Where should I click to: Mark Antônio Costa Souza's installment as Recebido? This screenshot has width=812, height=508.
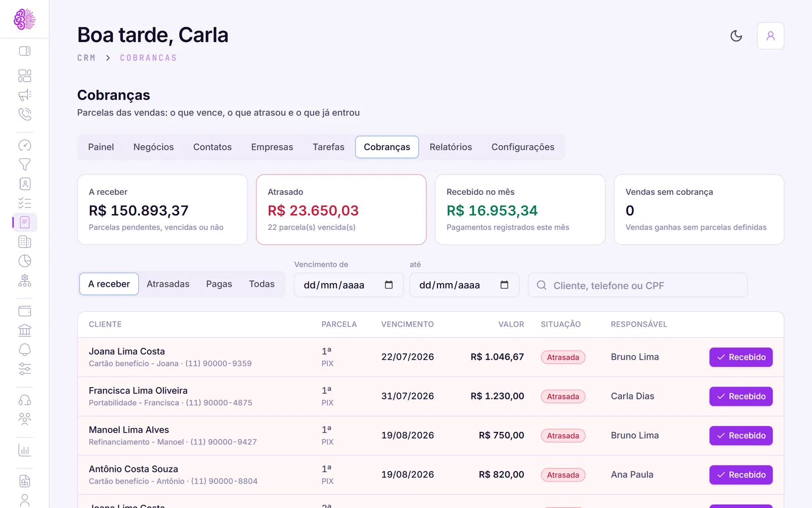[x=741, y=475]
